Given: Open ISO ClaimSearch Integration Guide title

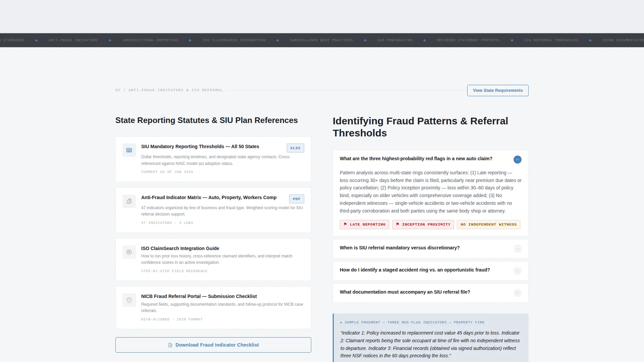Looking at the screenshot, I should point(180,248).
